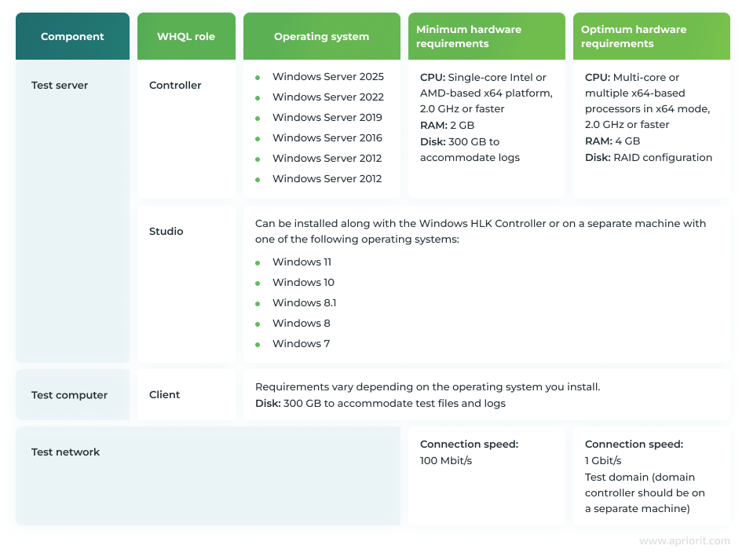
Task: Click the Client role cell
Action: [x=165, y=395]
